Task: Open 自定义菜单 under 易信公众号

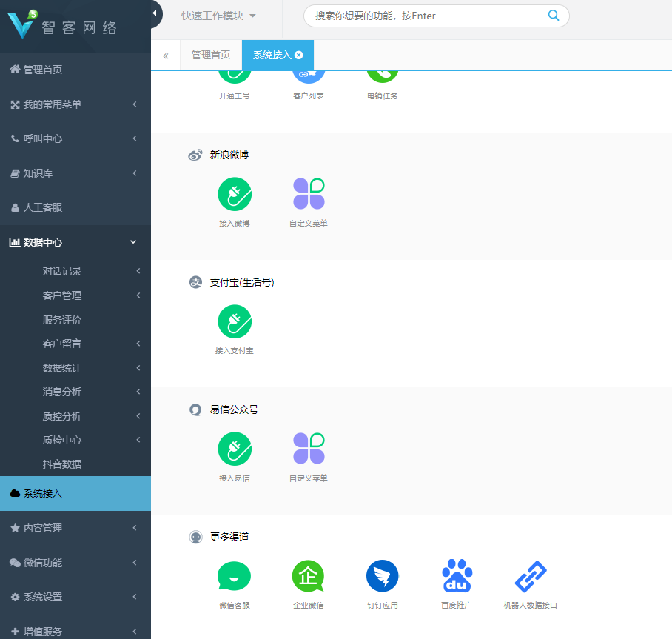Action: (309, 448)
